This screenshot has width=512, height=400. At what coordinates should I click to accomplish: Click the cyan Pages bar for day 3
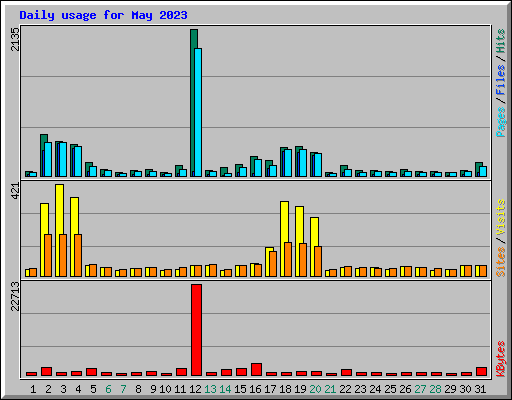tap(63, 160)
